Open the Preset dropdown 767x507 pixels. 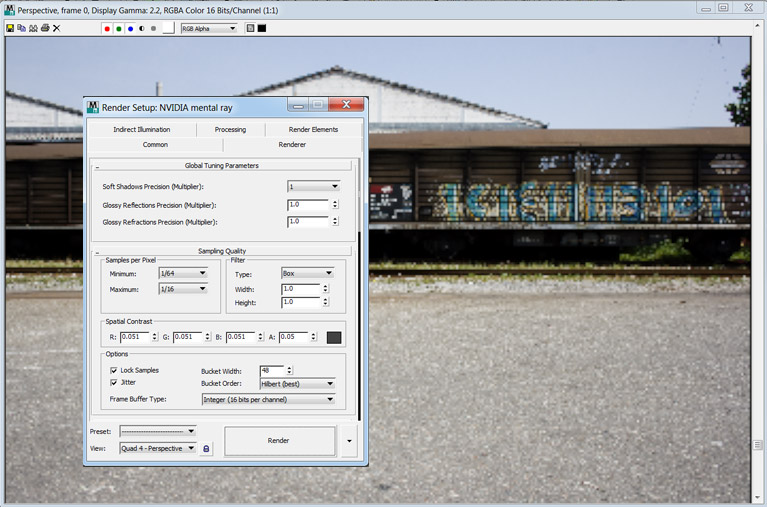click(x=158, y=432)
